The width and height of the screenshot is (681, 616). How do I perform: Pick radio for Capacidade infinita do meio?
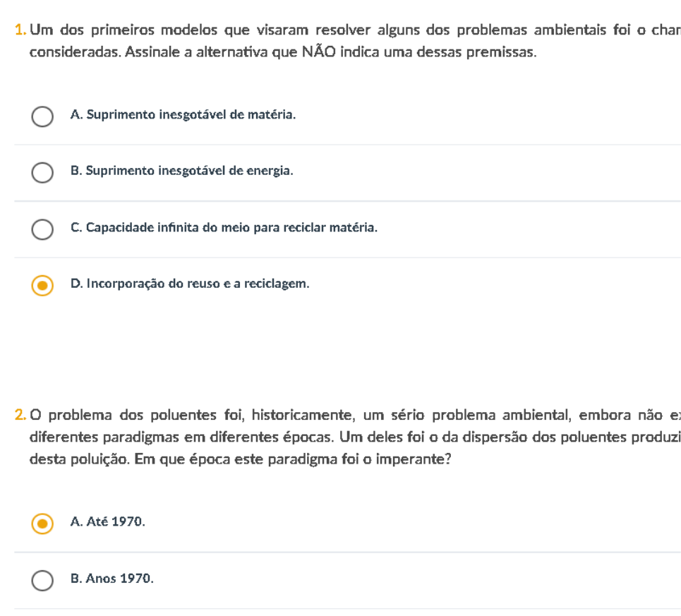tap(42, 229)
